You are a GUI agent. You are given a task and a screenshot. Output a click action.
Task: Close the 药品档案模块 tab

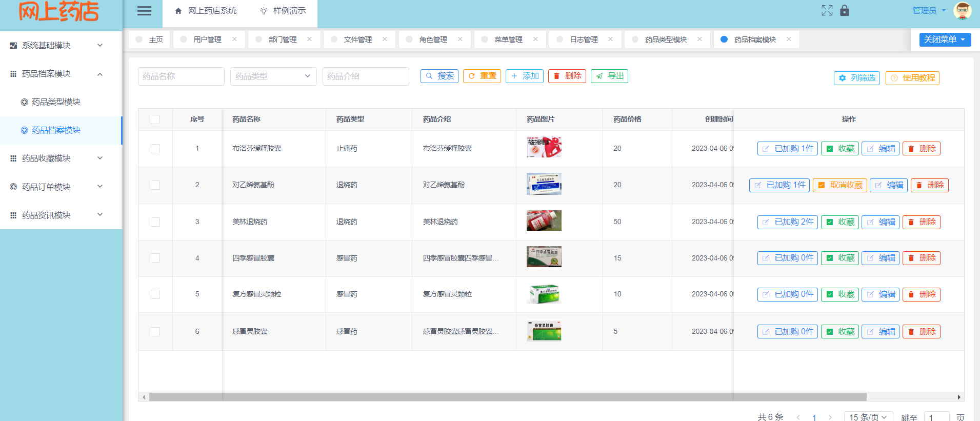click(x=789, y=39)
